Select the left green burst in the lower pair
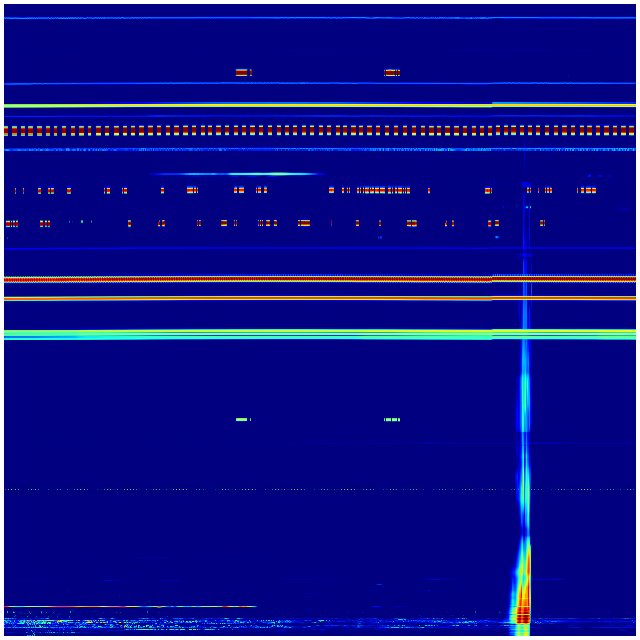Screen dimensions: 640x640 click(242, 419)
